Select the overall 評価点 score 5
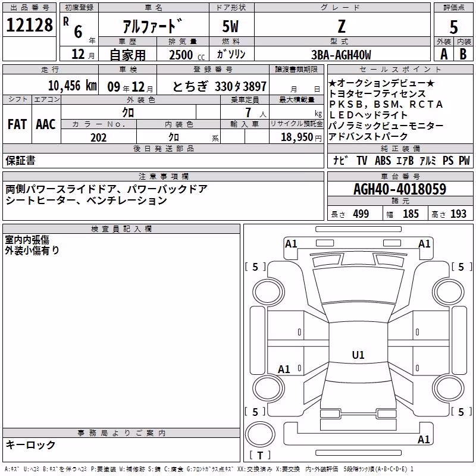 [453, 27]
